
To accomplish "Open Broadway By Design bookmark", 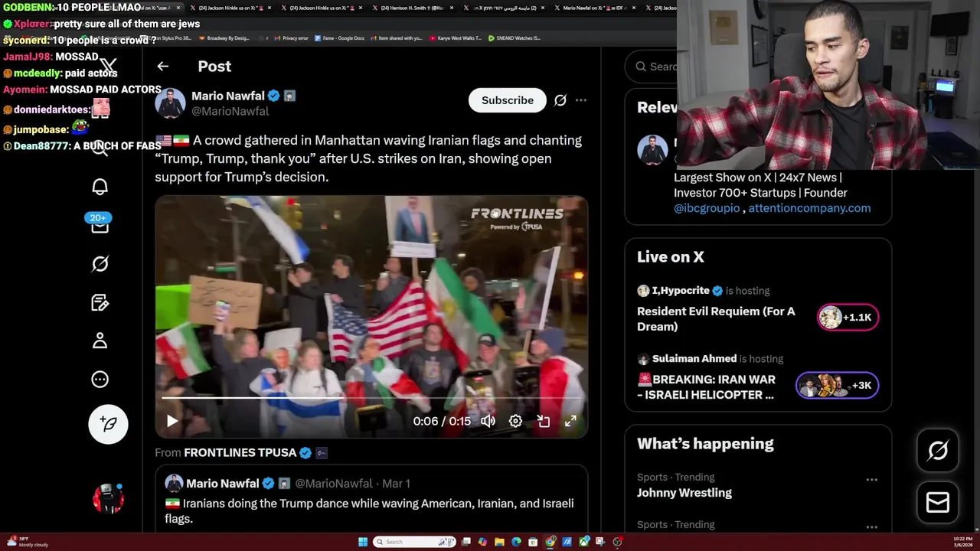I will click(x=225, y=38).
